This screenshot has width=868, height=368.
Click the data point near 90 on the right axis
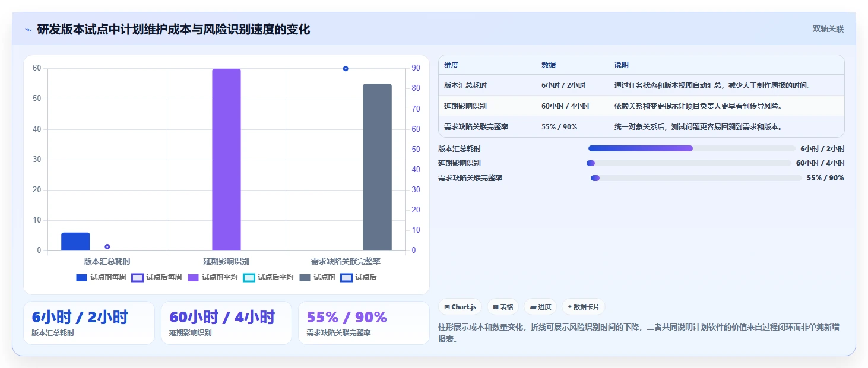pyautogui.click(x=346, y=69)
